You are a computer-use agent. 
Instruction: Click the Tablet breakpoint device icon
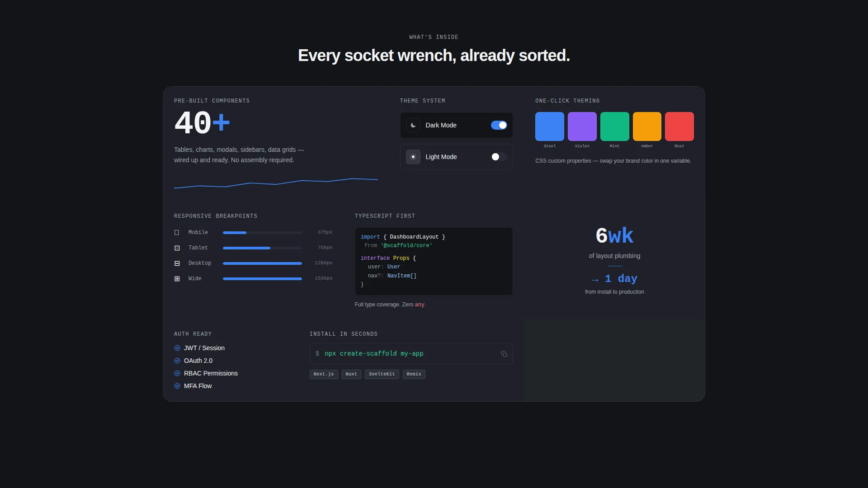coord(177,248)
